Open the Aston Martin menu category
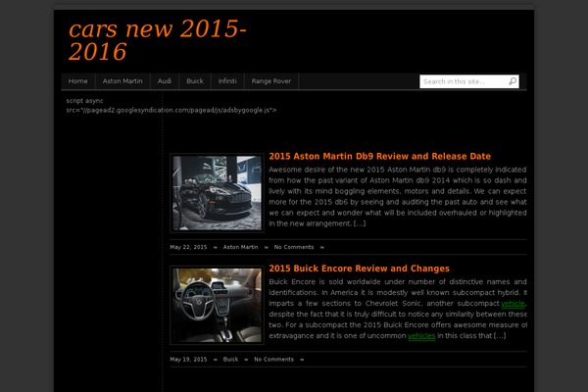This screenshot has height=392, width=588. click(x=122, y=81)
